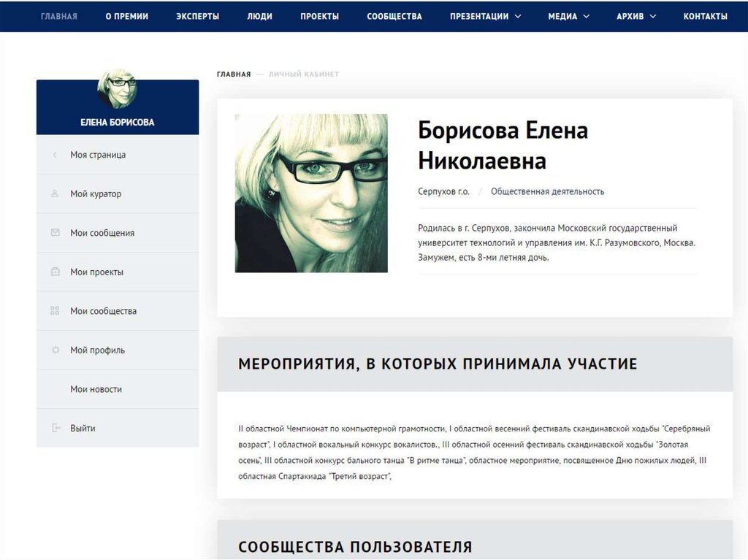Click the Главная breadcrumb link

pyautogui.click(x=234, y=74)
